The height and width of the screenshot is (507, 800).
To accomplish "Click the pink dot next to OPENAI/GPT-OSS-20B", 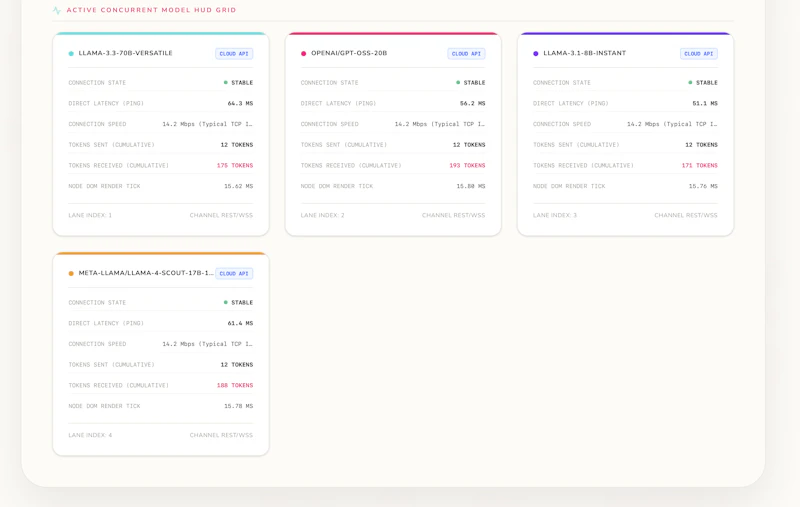I will click(x=304, y=54).
